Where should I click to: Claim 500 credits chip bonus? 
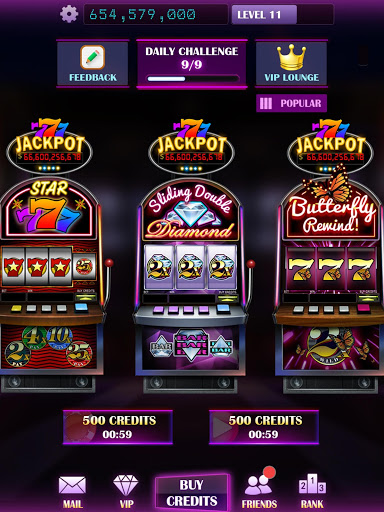(x=118, y=427)
